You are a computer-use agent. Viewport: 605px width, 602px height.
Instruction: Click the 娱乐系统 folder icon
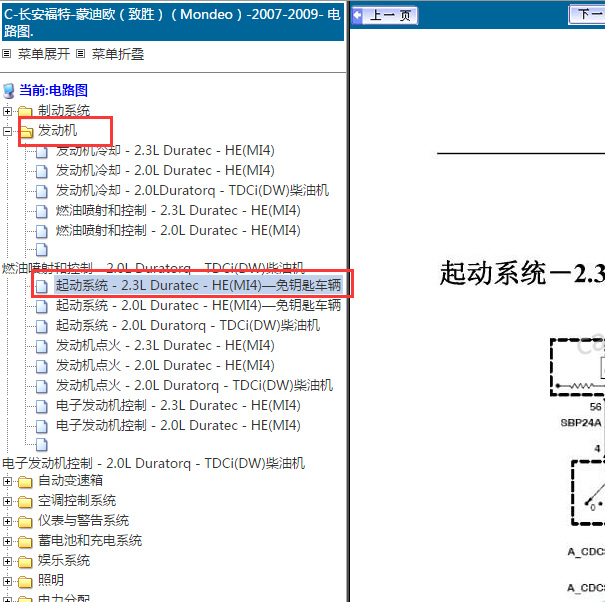25,562
